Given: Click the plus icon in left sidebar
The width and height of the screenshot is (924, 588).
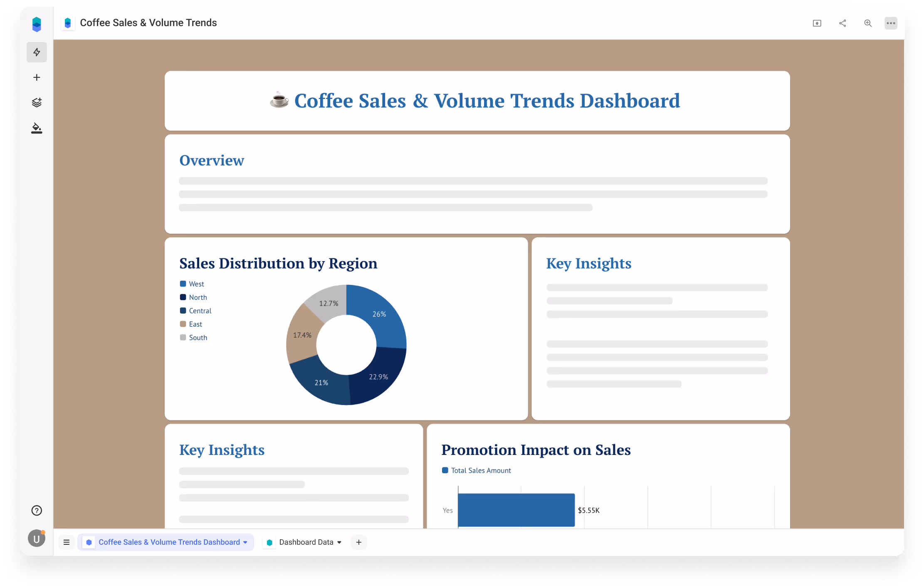Looking at the screenshot, I should tap(37, 77).
